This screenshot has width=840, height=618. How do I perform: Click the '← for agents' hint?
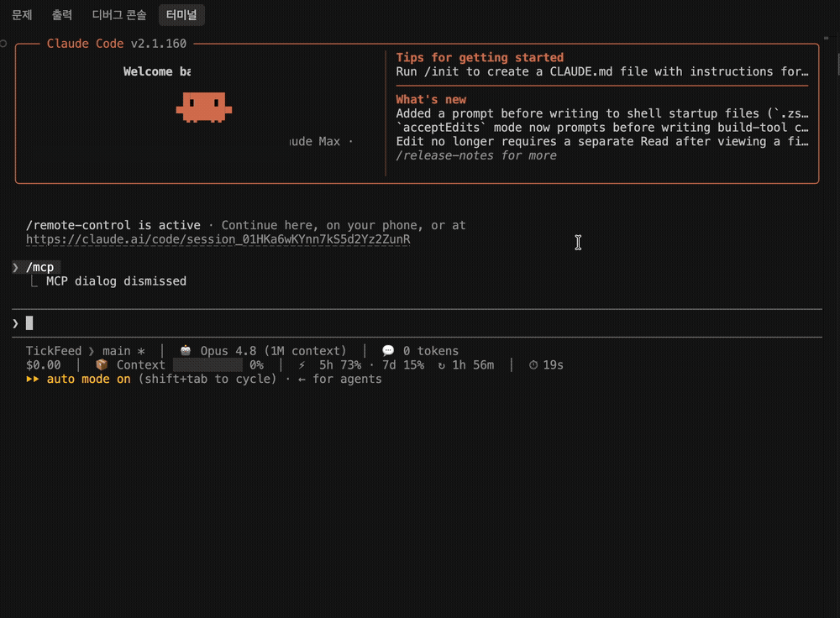340,380
